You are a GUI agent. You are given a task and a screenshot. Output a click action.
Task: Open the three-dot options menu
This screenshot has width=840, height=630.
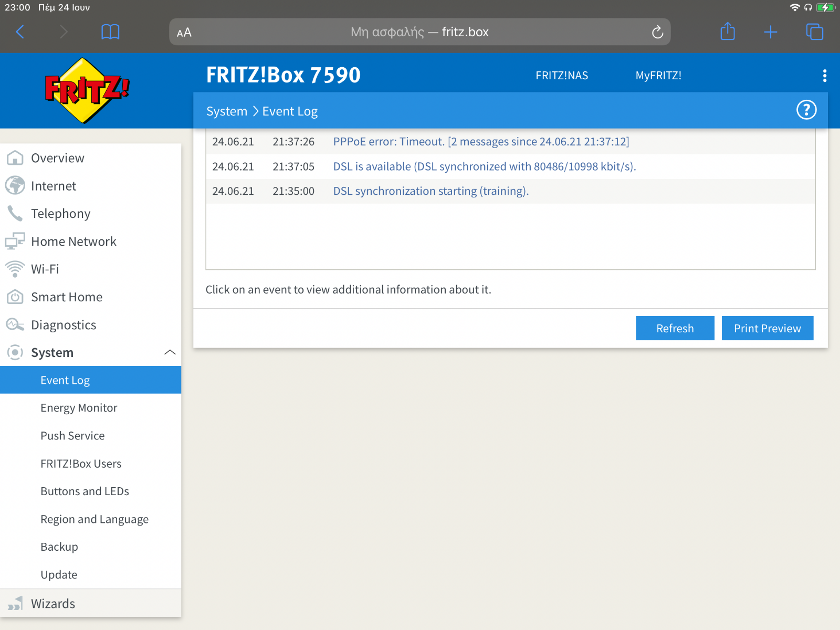tap(825, 76)
